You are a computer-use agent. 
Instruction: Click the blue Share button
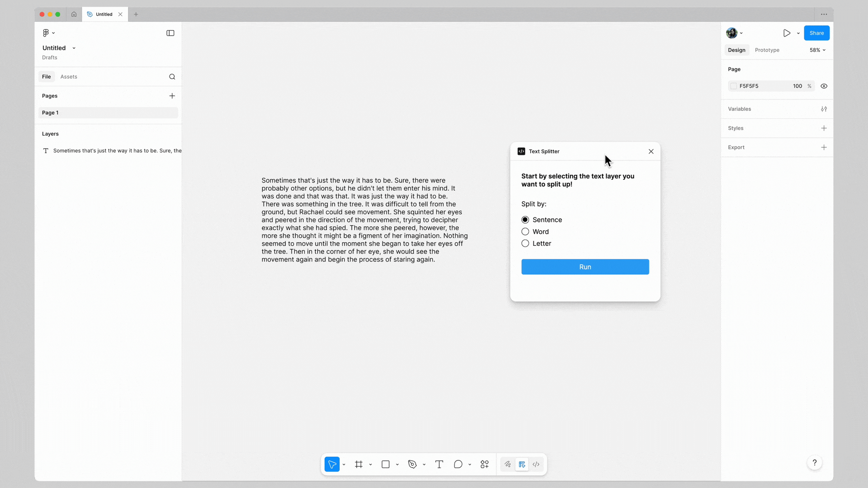tap(816, 33)
